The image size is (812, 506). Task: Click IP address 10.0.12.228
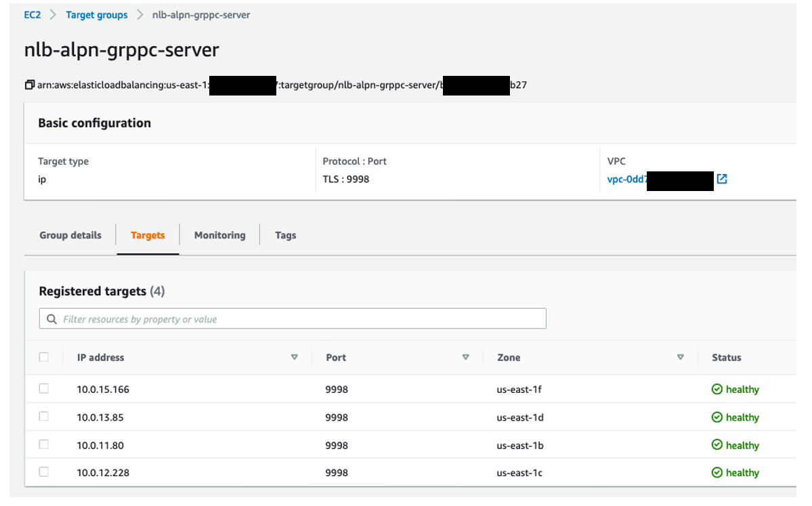click(x=103, y=473)
